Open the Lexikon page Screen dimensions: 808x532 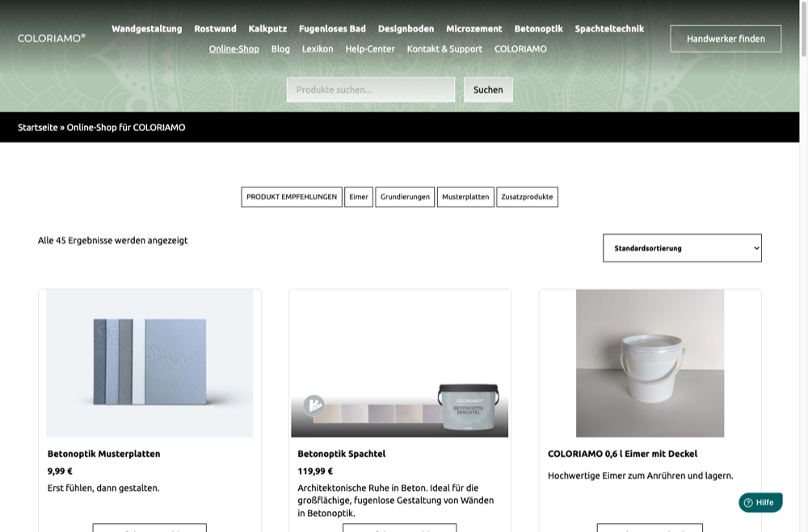pyautogui.click(x=318, y=49)
